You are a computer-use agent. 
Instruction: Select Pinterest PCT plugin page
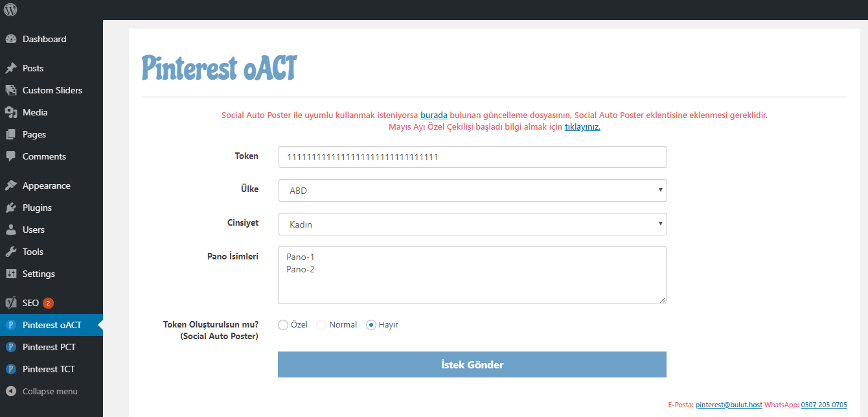coord(51,347)
